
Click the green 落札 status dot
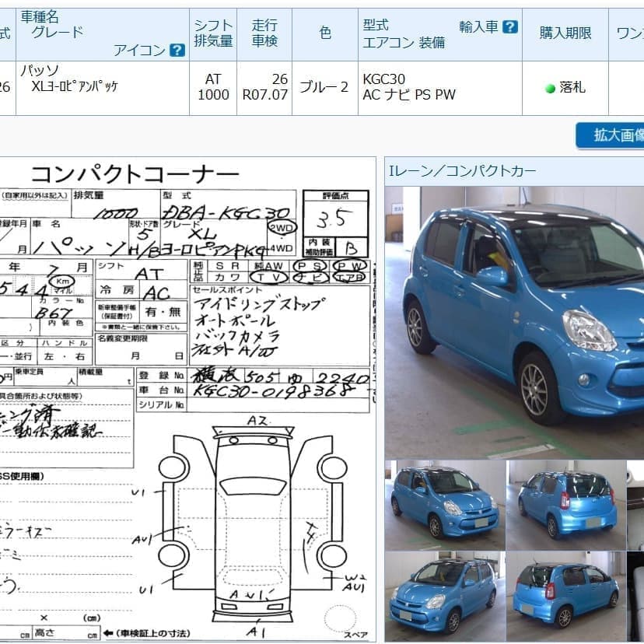(551, 89)
